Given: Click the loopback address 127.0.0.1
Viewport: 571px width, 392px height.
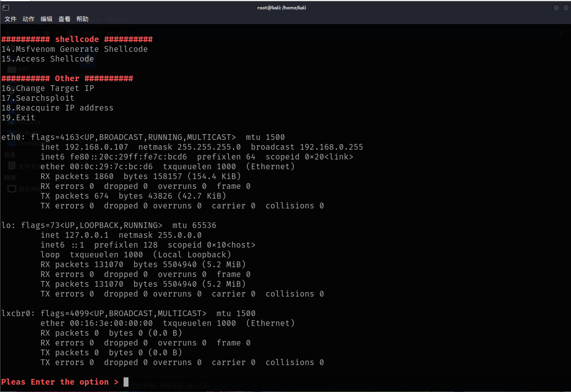Looking at the screenshot, I should click(x=87, y=235).
